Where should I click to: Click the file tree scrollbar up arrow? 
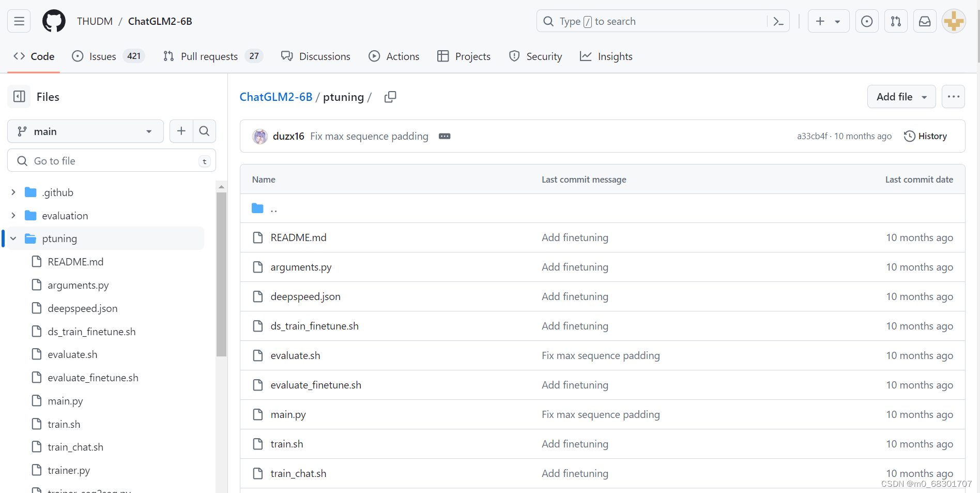(x=221, y=186)
